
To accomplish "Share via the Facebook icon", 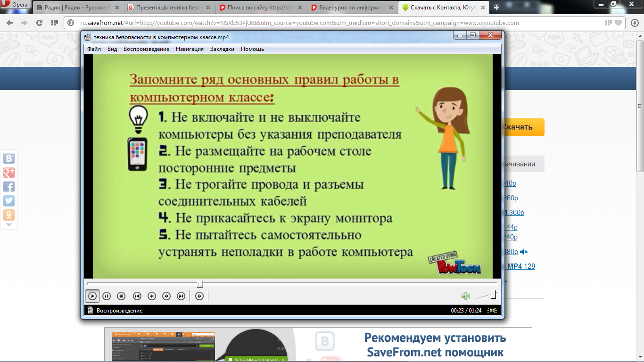I will 9,187.
